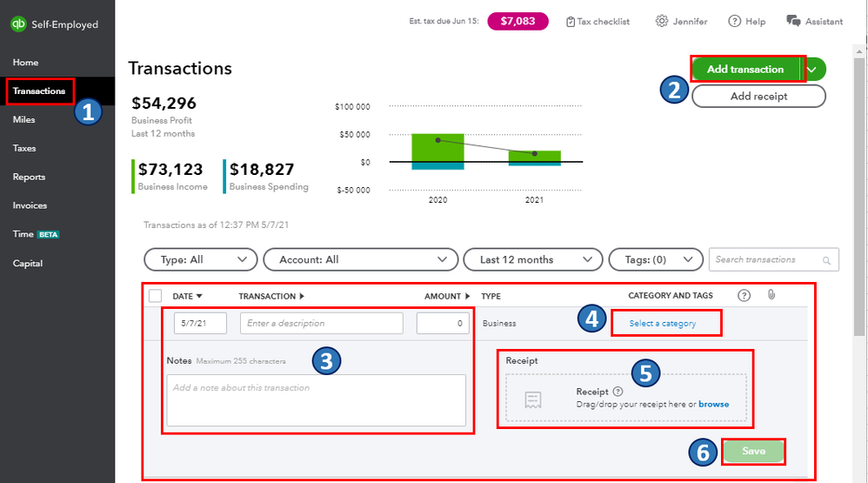Image resolution: width=868 pixels, height=483 pixels.
Task: Click the Business type text in row
Action: click(499, 324)
